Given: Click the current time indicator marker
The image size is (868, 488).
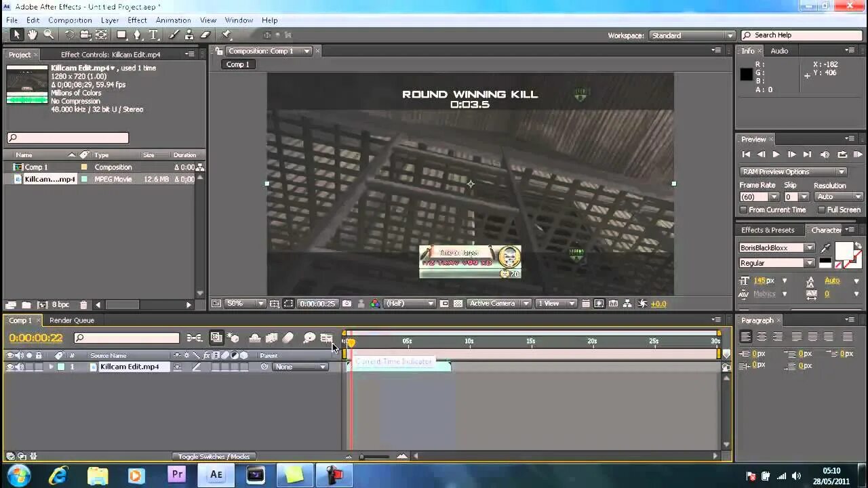Looking at the screenshot, I should (351, 342).
